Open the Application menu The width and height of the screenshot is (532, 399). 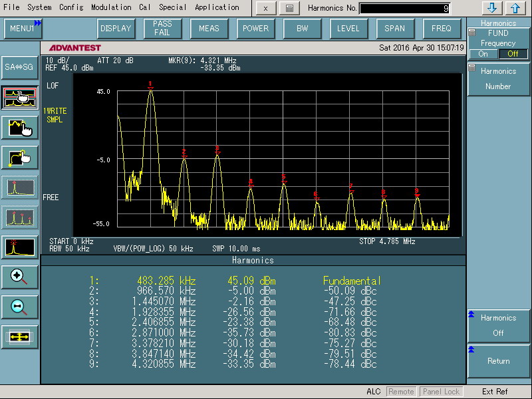click(x=217, y=7)
